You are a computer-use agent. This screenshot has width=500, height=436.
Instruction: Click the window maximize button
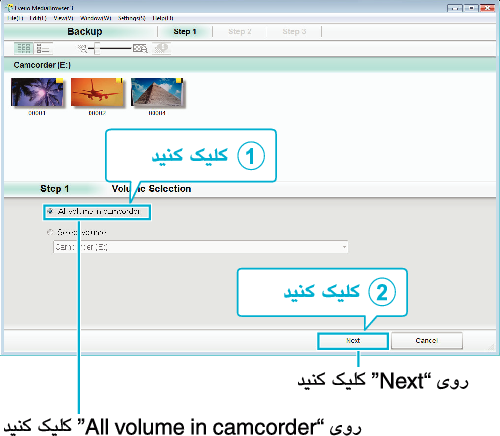pos(471,8)
